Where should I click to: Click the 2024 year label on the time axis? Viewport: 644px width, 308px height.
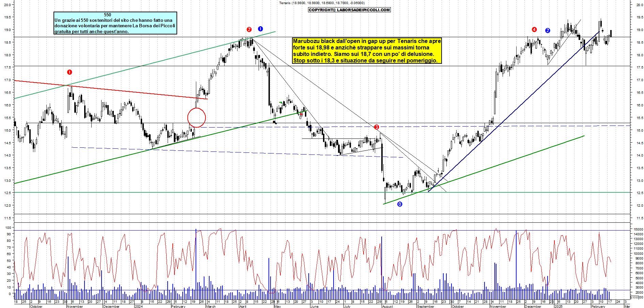pos(139,306)
